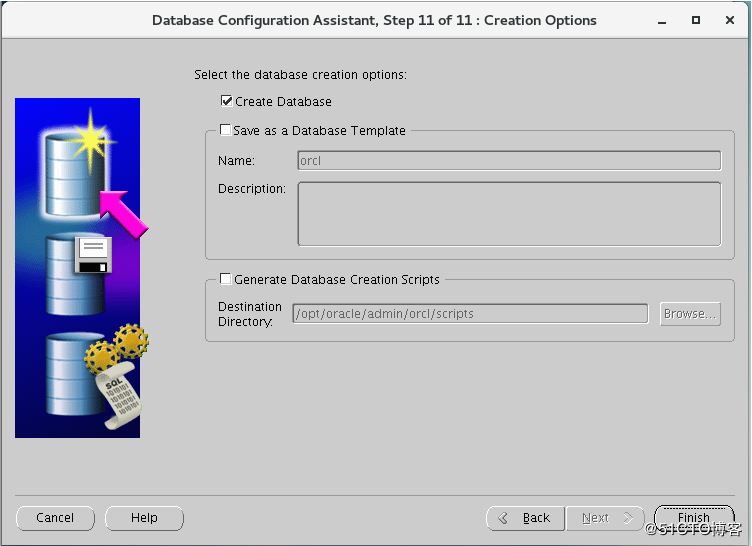Click the template Name field containing orcl

[x=509, y=160]
